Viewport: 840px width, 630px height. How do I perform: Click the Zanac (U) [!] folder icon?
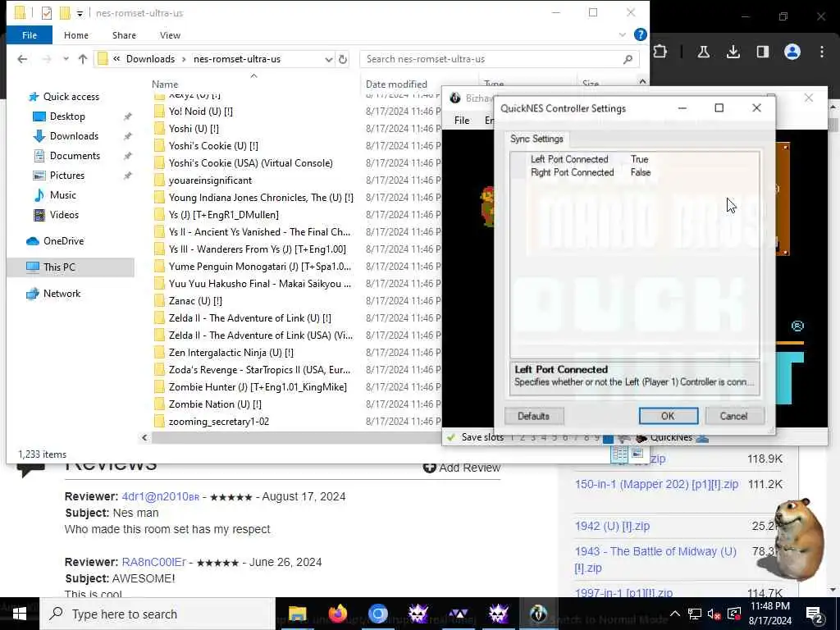point(159,301)
